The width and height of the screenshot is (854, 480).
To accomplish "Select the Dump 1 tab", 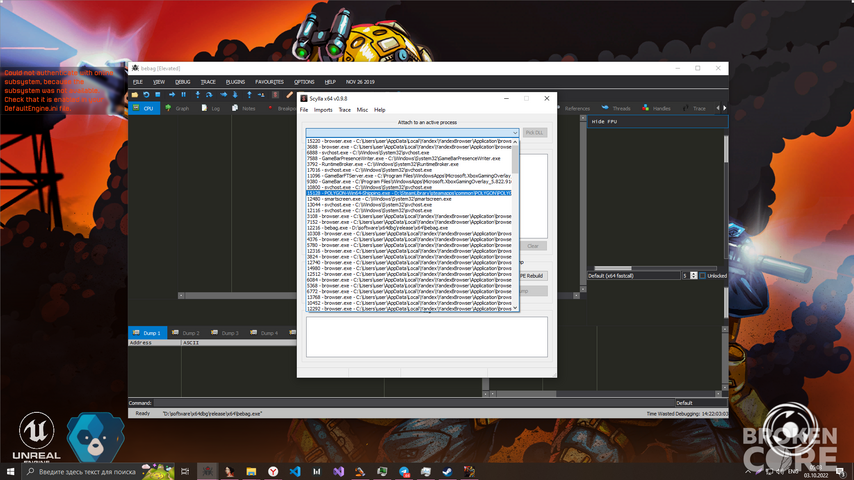I will pyautogui.click(x=147, y=333).
